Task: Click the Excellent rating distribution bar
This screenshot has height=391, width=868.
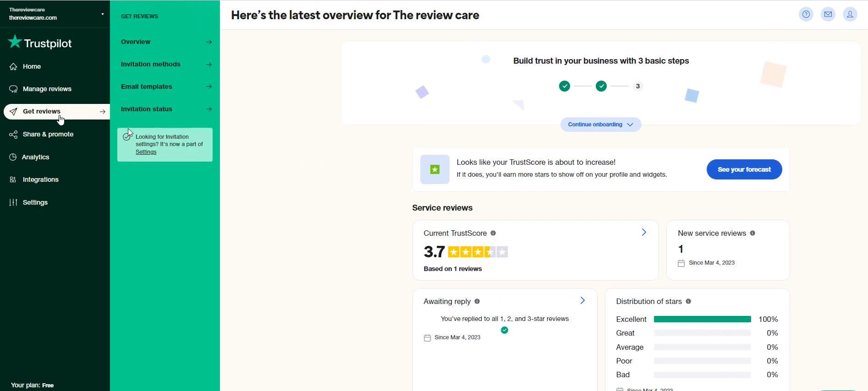Action: [x=703, y=319]
